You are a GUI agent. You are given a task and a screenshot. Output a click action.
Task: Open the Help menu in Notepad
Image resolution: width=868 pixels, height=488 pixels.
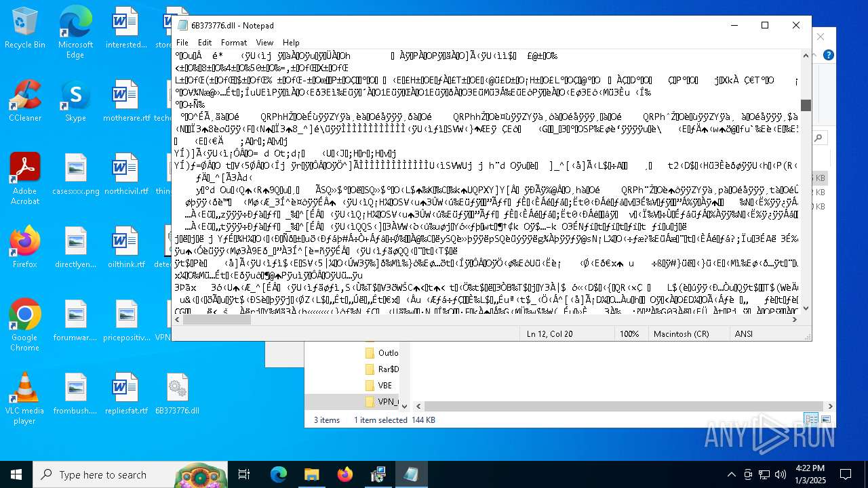(x=291, y=42)
